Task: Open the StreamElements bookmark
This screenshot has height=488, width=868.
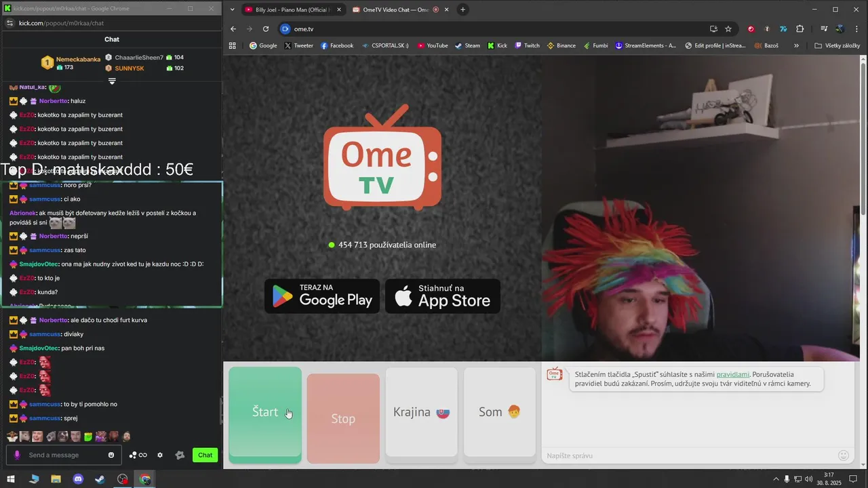Action: [646, 45]
